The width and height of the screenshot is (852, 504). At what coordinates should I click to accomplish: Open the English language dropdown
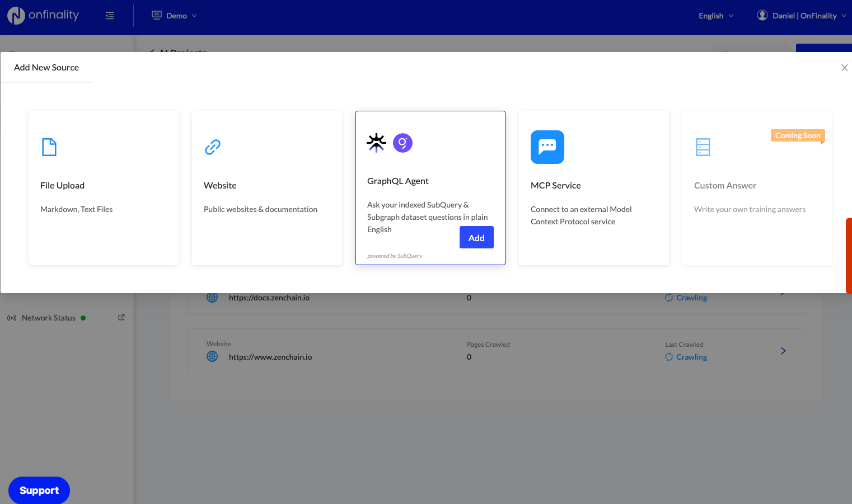[715, 16]
